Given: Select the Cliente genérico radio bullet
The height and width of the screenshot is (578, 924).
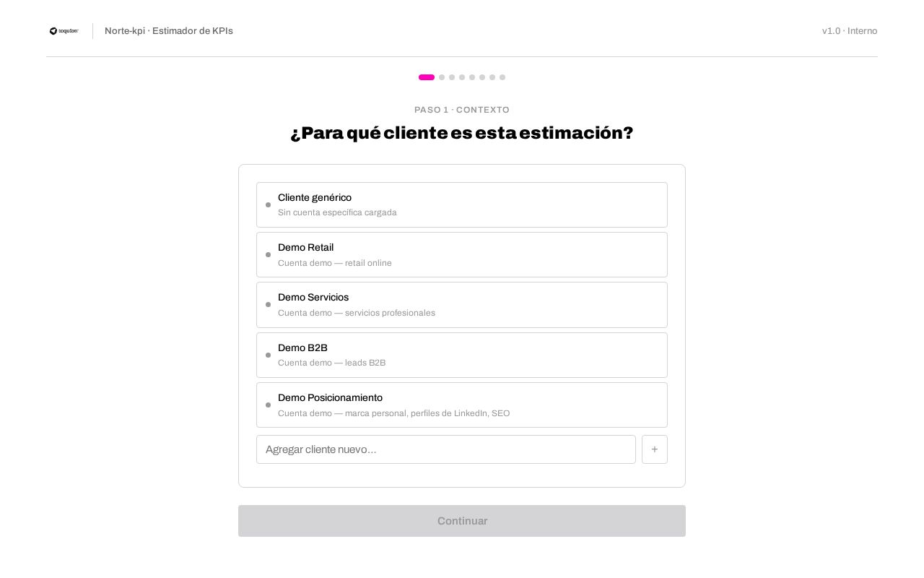Looking at the screenshot, I should pos(268,205).
